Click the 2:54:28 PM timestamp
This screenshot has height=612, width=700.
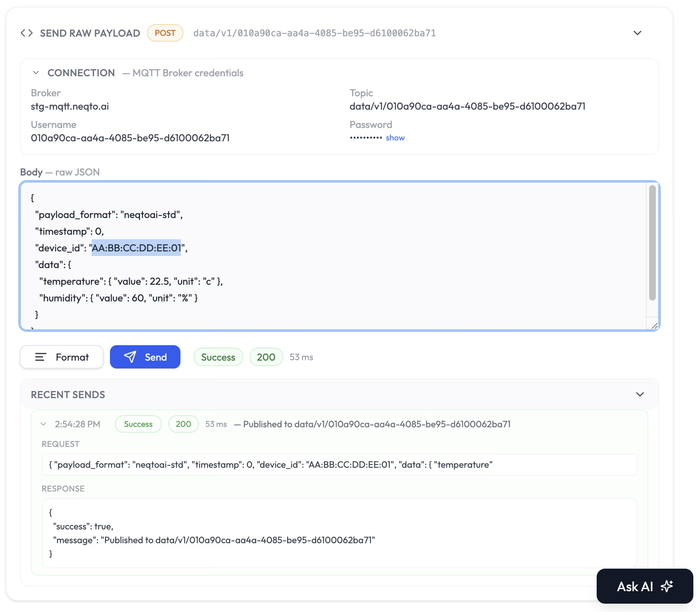(77, 424)
